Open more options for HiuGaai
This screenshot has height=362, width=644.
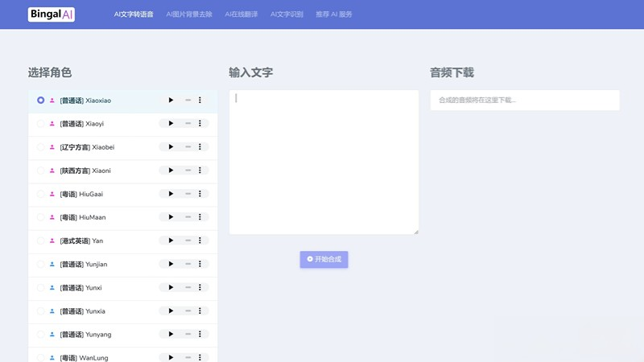click(200, 194)
